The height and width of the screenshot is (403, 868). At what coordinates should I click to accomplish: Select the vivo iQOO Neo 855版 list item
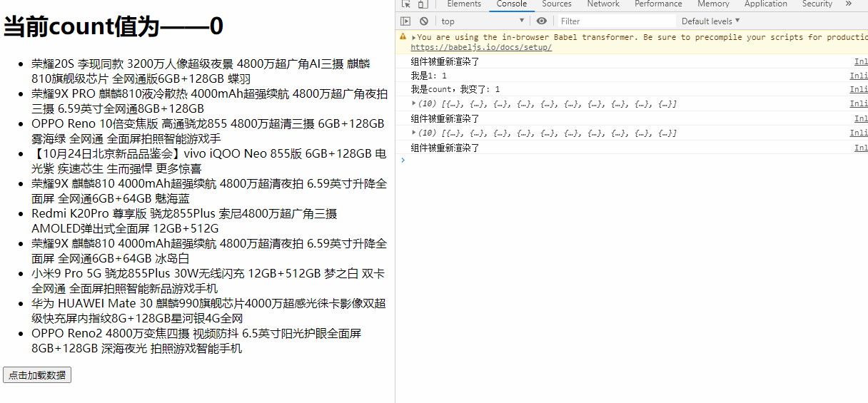[209, 161]
